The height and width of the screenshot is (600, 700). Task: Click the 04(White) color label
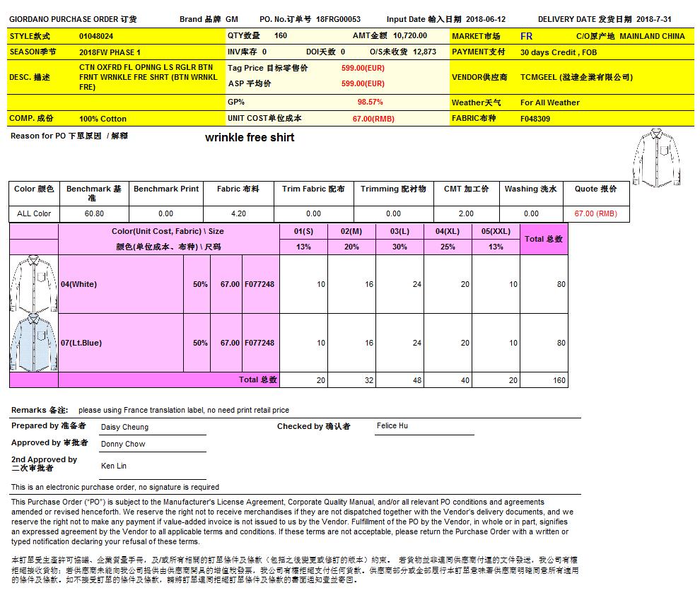[x=79, y=284]
